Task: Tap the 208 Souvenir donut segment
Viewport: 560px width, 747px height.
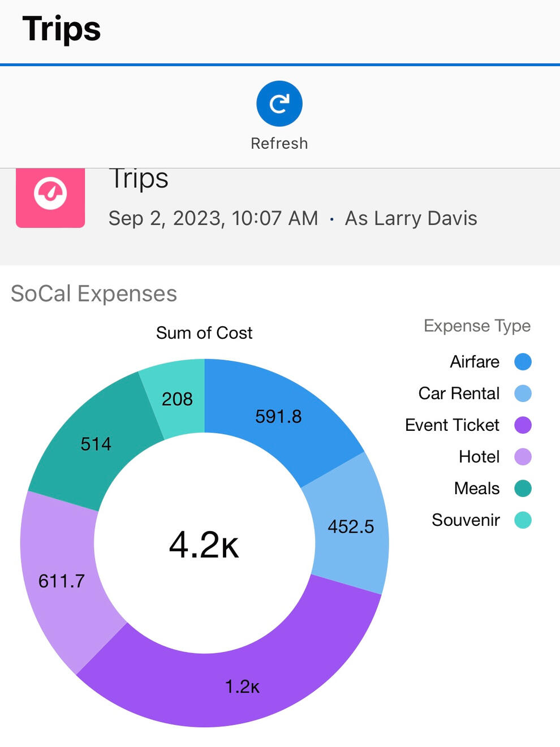Action: (178, 399)
